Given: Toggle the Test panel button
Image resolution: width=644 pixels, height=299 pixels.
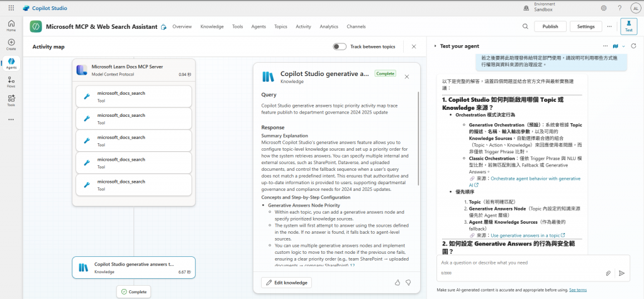Looking at the screenshot, I should [x=628, y=26].
